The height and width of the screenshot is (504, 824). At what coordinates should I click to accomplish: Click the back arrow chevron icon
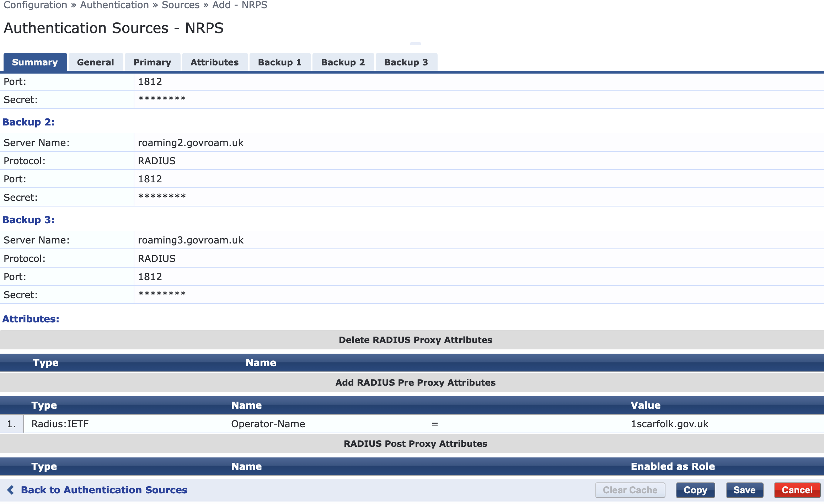pos(11,490)
